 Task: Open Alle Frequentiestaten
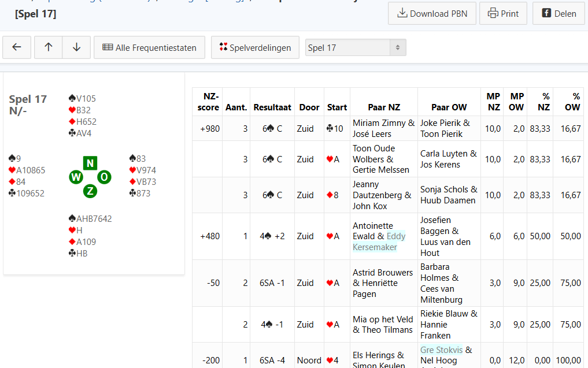149,47
